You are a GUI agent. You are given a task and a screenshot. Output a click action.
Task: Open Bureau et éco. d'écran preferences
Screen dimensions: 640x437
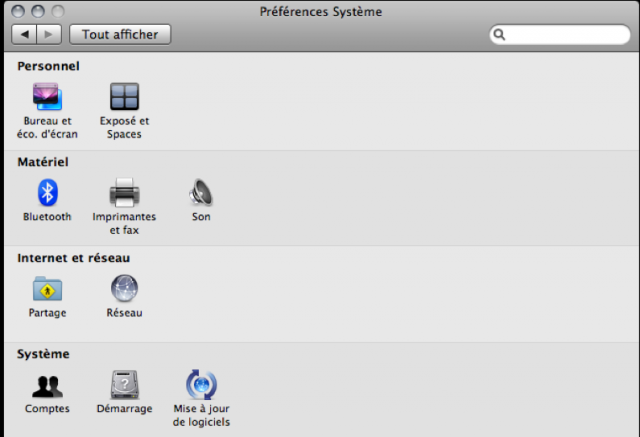point(47,97)
